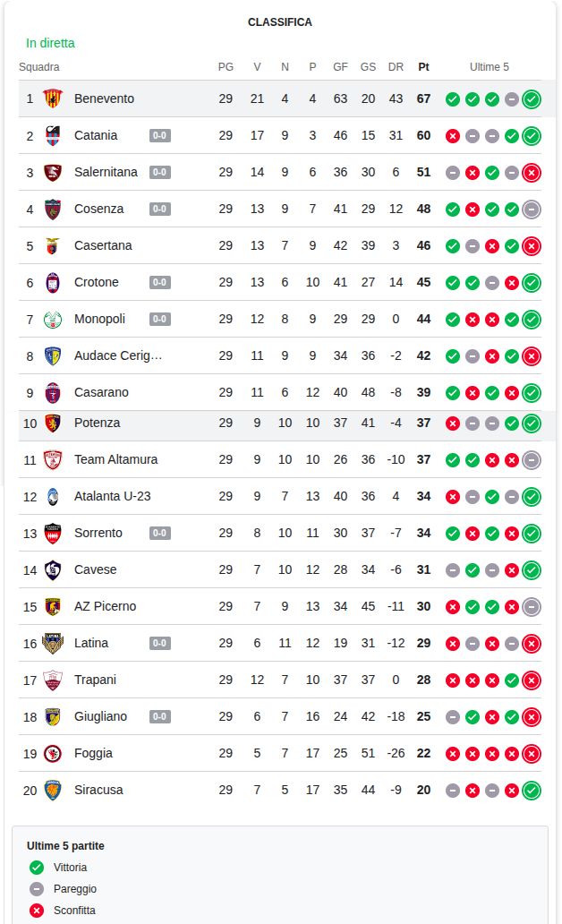Click the DR column header
Viewport: 562px width, 924px height.
396,67
